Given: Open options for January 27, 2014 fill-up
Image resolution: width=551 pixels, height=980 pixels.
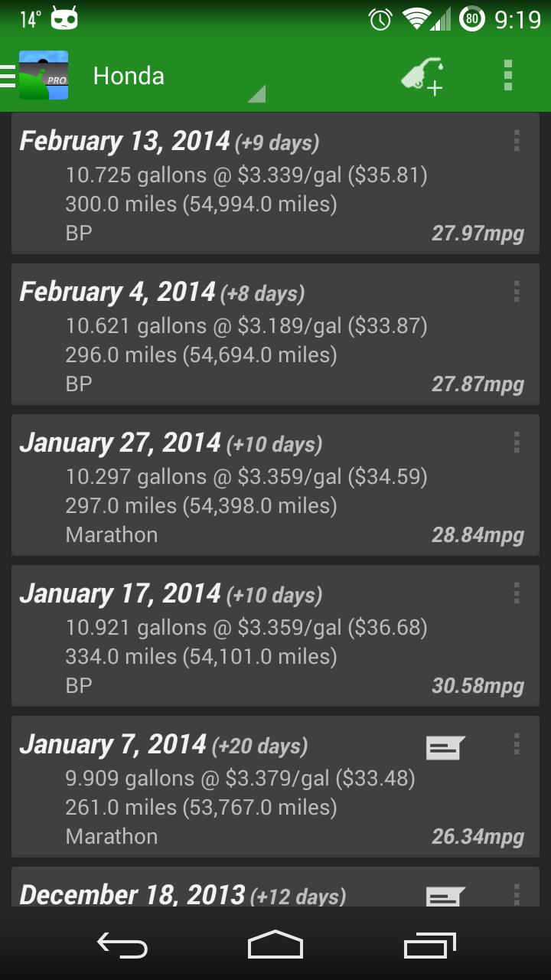Looking at the screenshot, I should click(x=517, y=443).
